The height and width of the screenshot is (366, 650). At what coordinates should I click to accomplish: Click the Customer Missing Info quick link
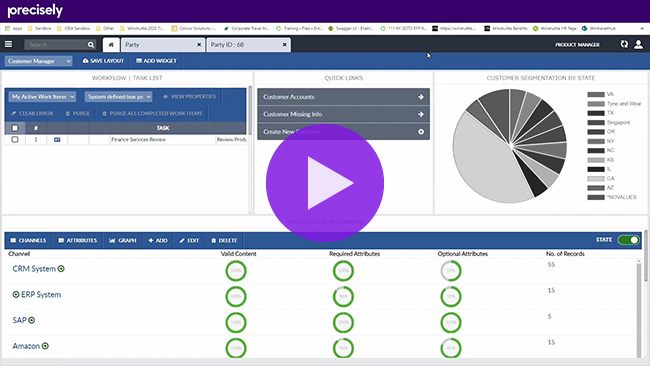pos(343,114)
